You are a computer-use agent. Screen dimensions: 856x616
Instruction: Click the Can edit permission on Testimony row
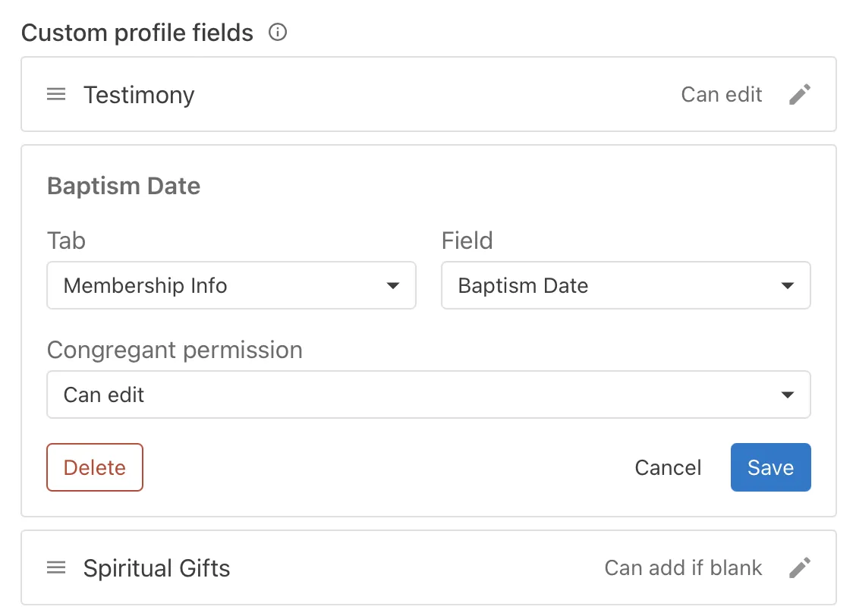722,95
